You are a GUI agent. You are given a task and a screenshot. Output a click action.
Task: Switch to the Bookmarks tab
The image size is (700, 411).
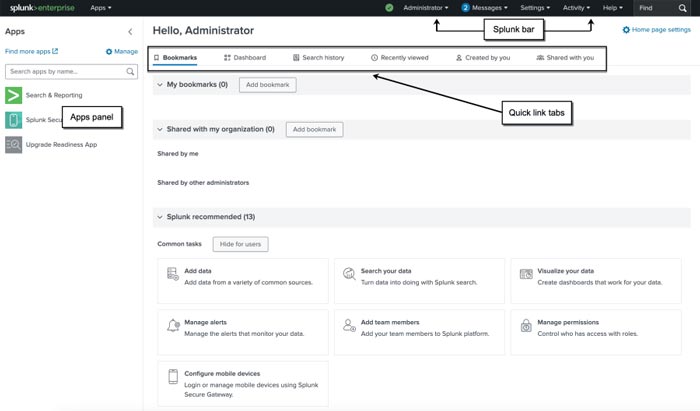pos(175,58)
